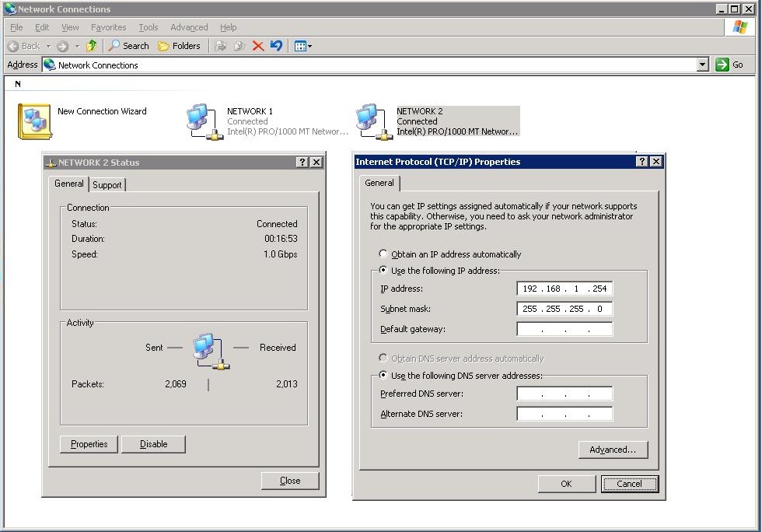Switch to Support tab in NETWORK 2 Status
Viewport: 762px width, 532px height.
click(107, 185)
